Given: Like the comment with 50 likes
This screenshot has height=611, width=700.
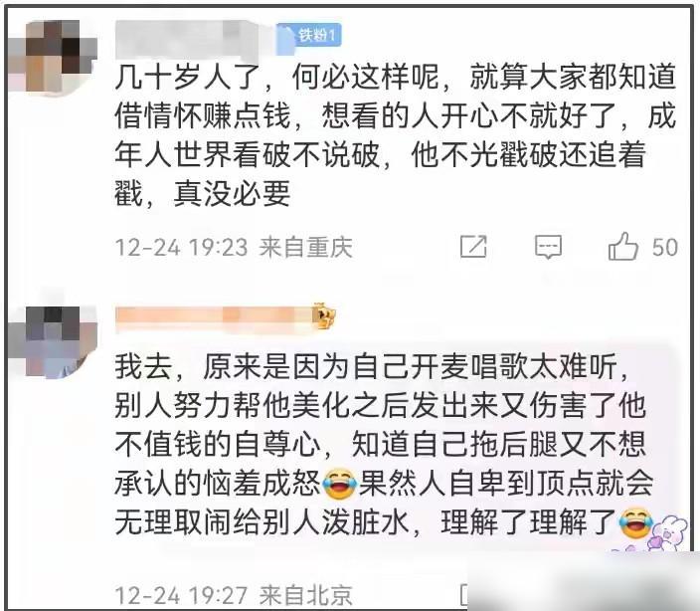Looking at the screenshot, I should tap(623, 247).
